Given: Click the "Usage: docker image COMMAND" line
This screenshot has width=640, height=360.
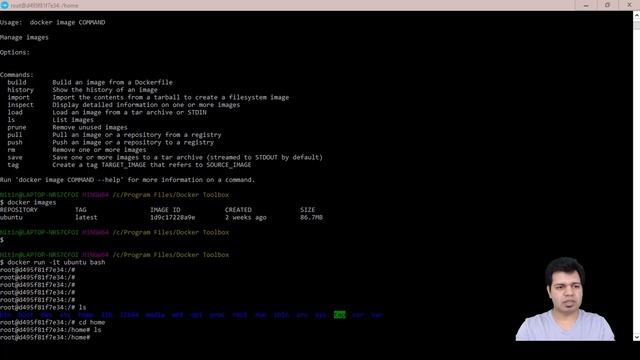Looking at the screenshot, I should (x=53, y=22).
